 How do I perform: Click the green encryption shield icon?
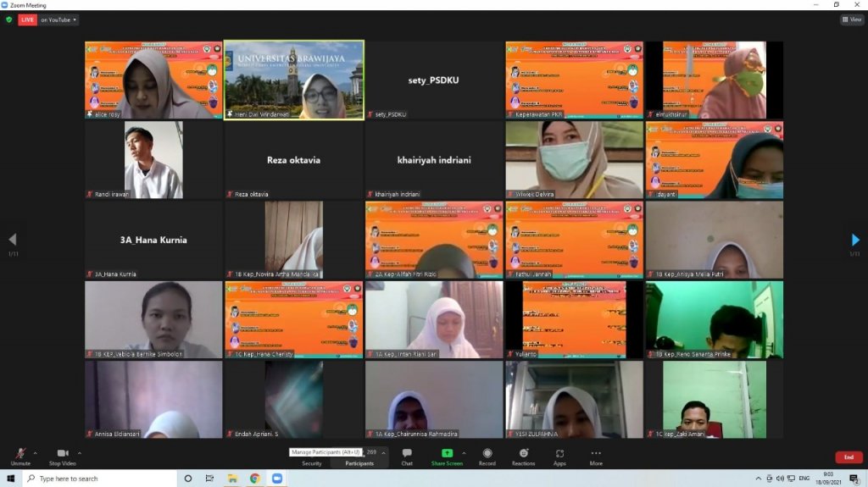[9, 19]
